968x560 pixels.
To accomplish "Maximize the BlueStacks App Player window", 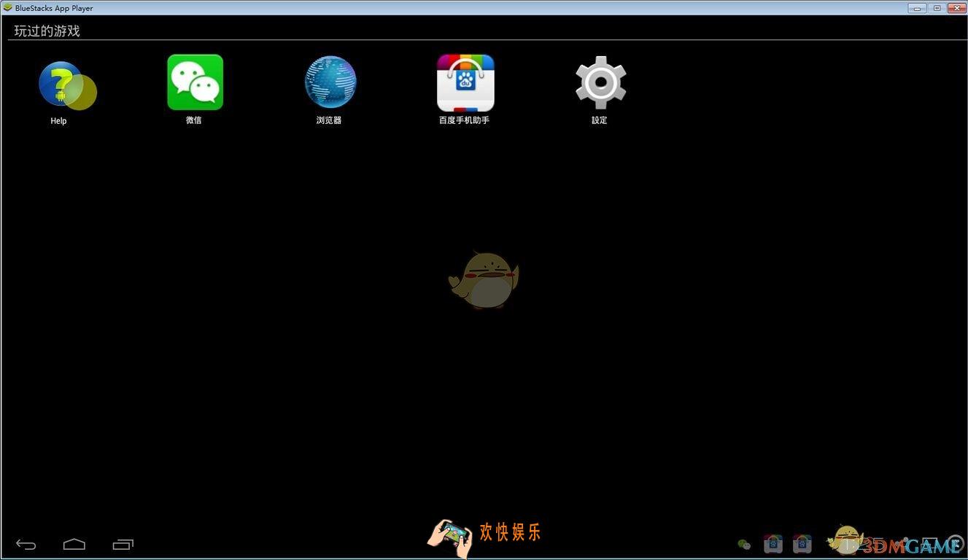I will 937,8.
